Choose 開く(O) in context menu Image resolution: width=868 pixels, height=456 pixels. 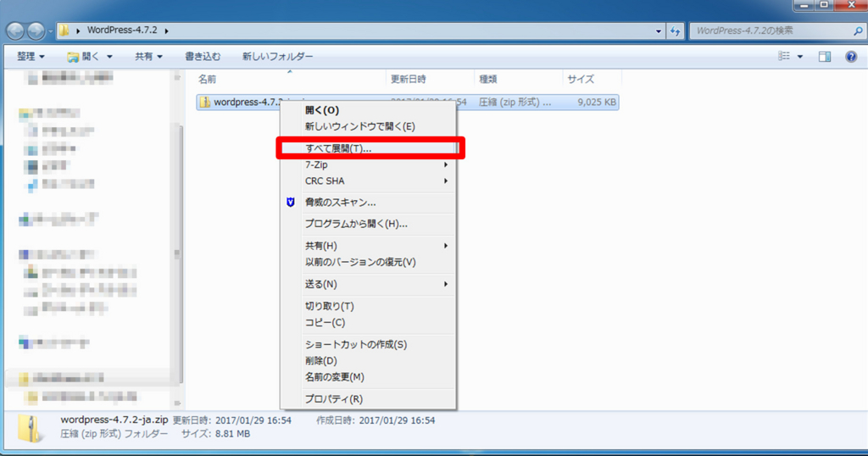point(368,110)
